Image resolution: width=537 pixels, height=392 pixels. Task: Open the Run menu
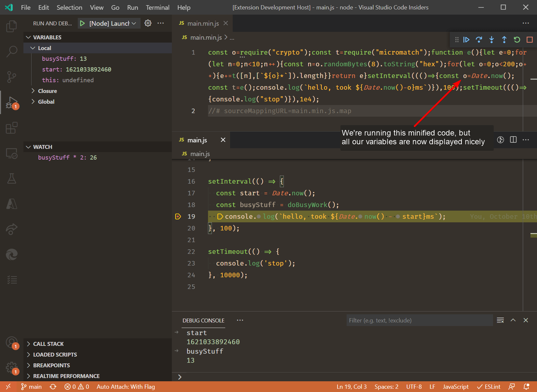[132, 7]
